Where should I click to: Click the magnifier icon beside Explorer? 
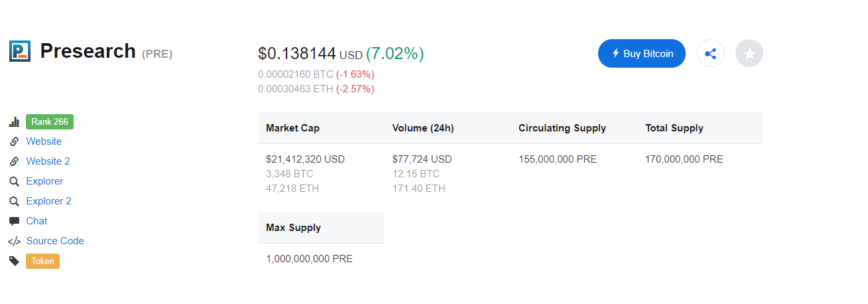pos(14,181)
